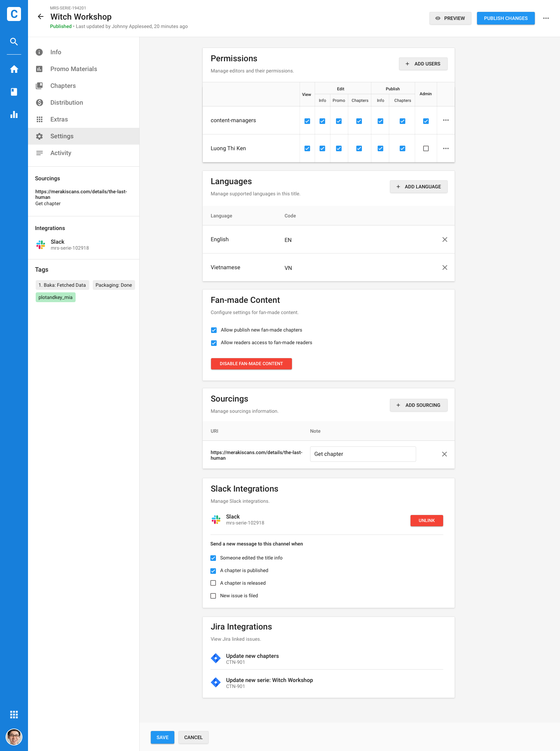
Task: Delete the merakiscans sourcing row
Action: pyautogui.click(x=444, y=454)
